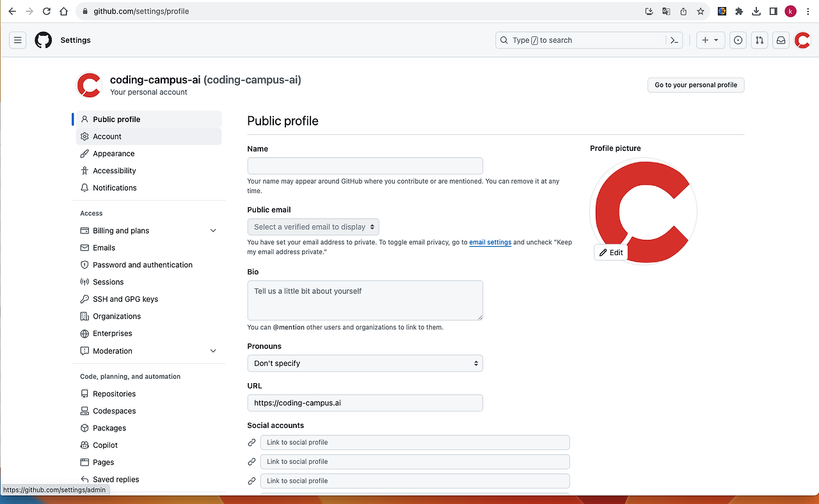Open Copilot settings in sidebar
The height and width of the screenshot is (504, 819).
(x=149, y=445)
